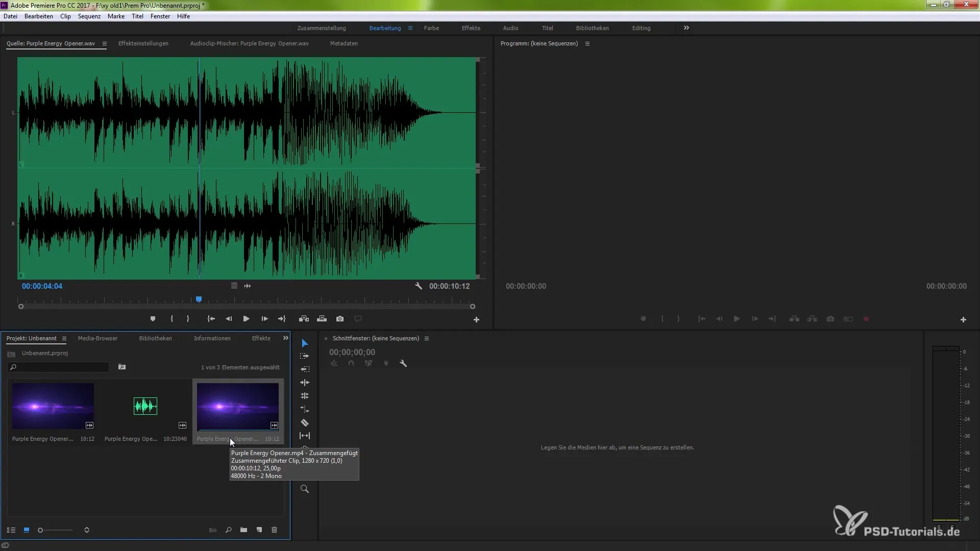Click Find magnifier in Project panel footer
Screen dimensions: 980x551
tap(228, 530)
